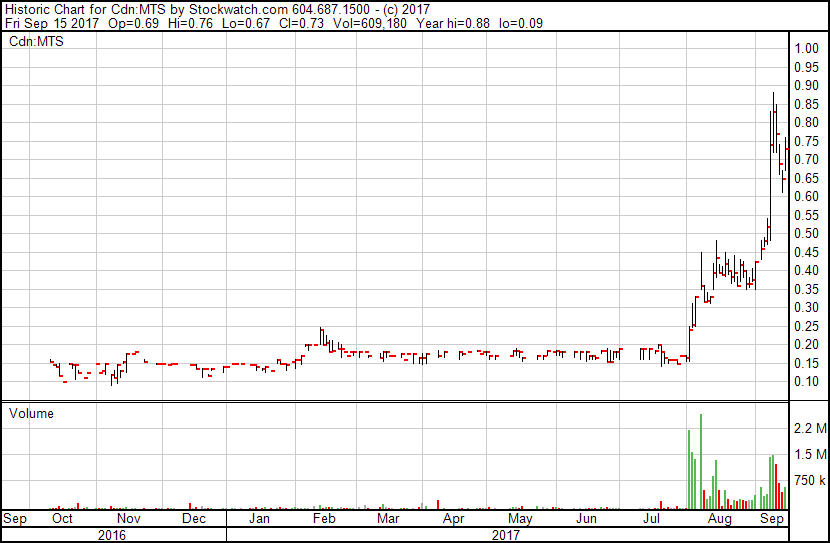This screenshot has height=543, width=830.
Task: Click the 'Jun' month label
Action: 586,519
